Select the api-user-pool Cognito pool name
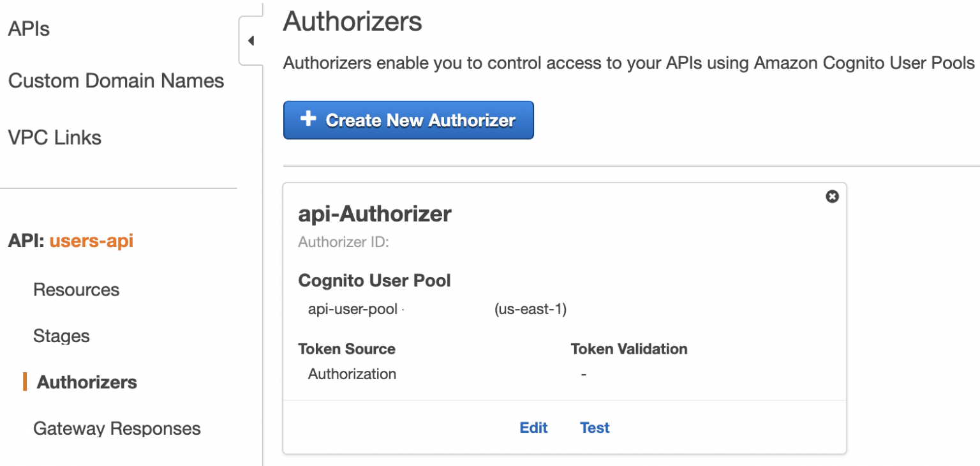The height and width of the screenshot is (466, 980). (353, 309)
